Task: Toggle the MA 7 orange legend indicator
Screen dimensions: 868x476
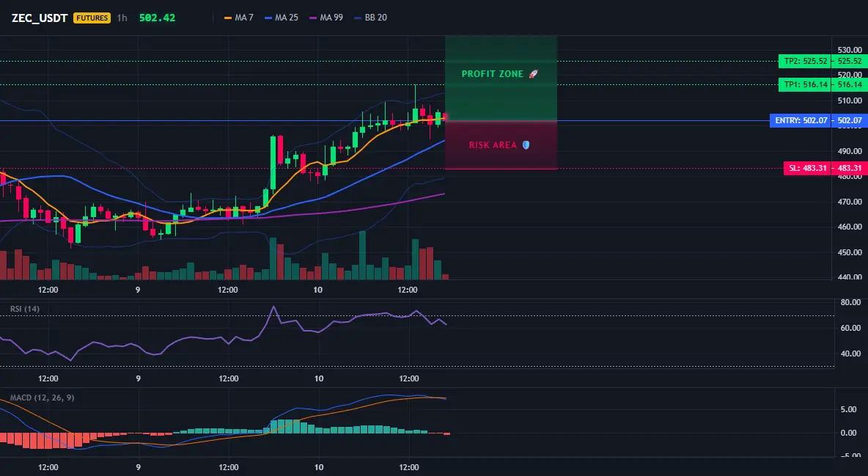Action: tap(238, 18)
